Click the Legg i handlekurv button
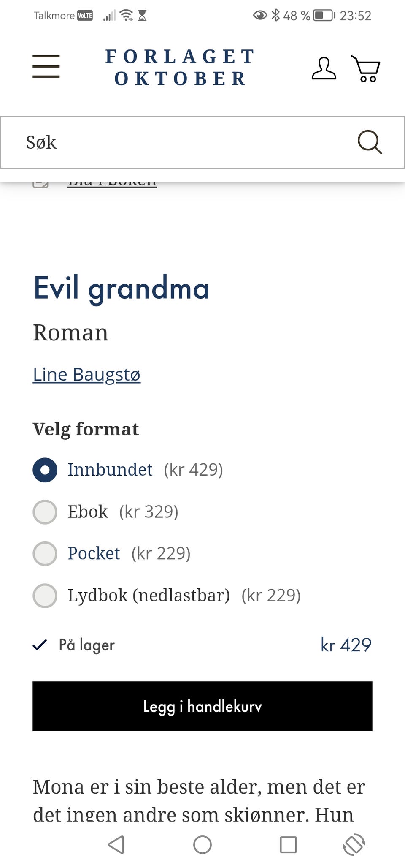This screenshot has height=868, width=405. click(202, 706)
